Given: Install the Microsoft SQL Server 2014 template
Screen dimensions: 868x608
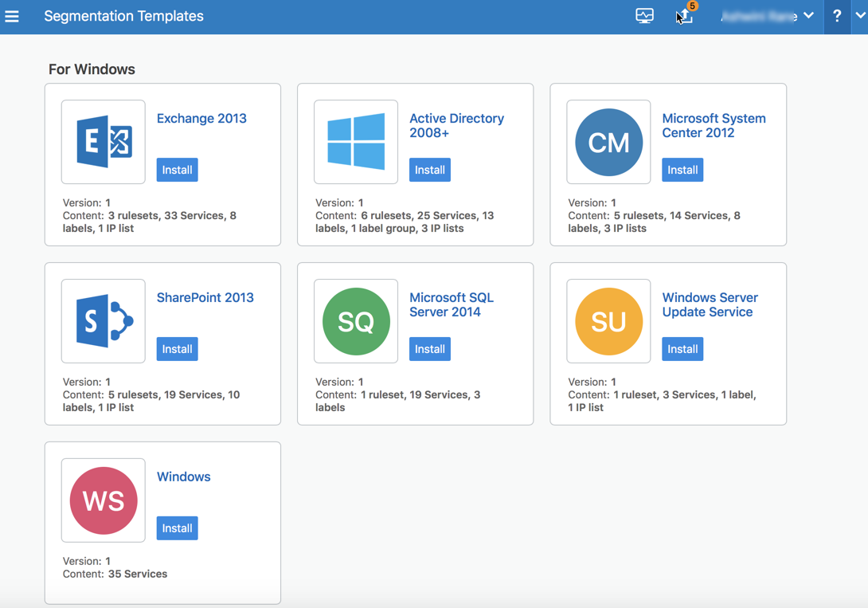Looking at the screenshot, I should (429, 349).
